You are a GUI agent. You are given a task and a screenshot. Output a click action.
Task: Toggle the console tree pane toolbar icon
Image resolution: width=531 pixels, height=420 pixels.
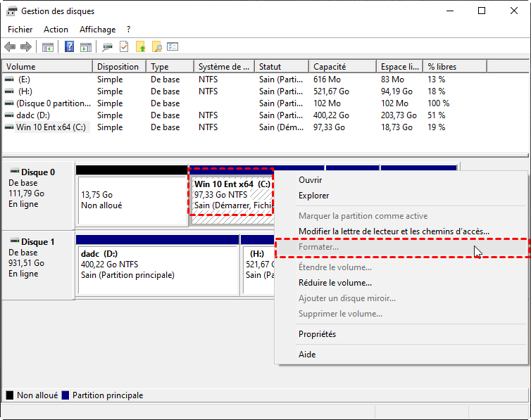[x=48, y=47]
